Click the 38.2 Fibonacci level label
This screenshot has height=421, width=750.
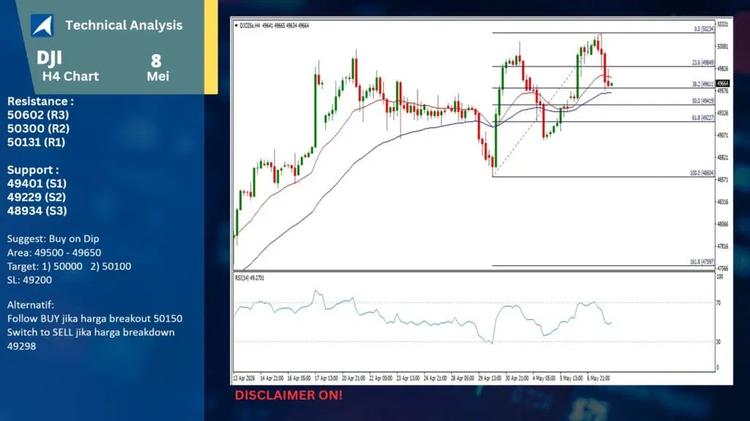[x=703, y=84]
